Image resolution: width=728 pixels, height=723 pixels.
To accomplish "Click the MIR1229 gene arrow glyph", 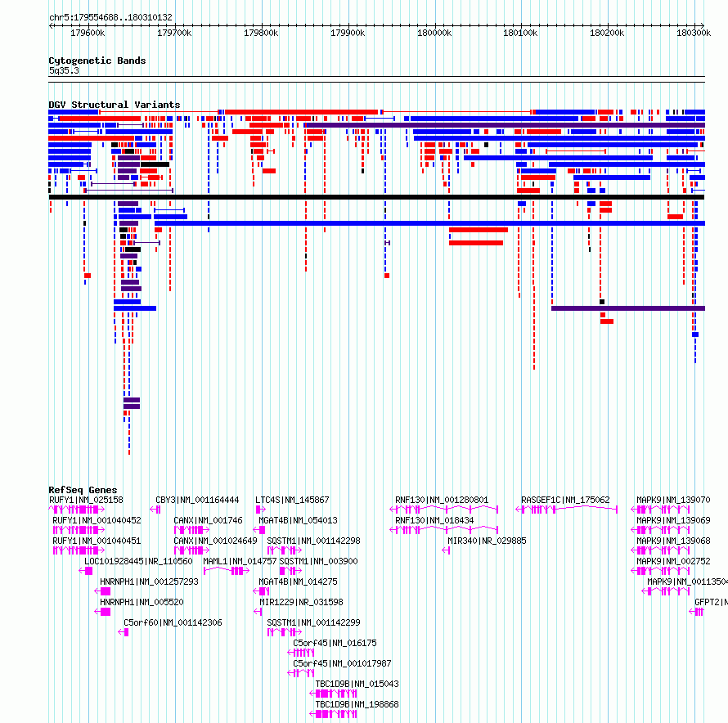I will tap(258, 612).
